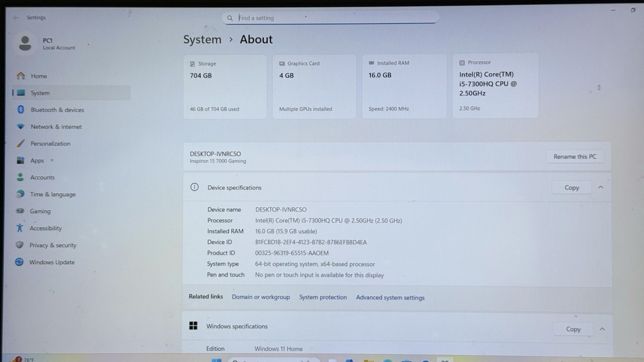Screen dimensions: 644x362
Task: Click the Home icon in sidebar
Action: coord(21,76)
